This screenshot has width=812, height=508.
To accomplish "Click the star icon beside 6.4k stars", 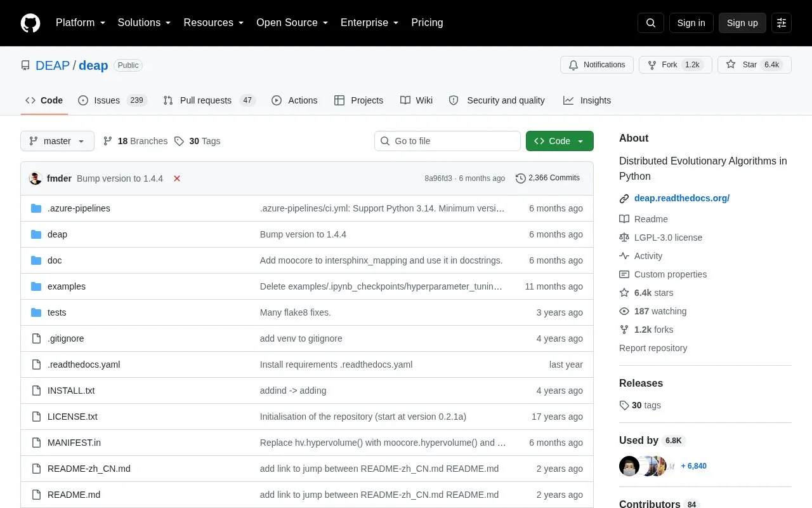I will (x=624, y=293).
